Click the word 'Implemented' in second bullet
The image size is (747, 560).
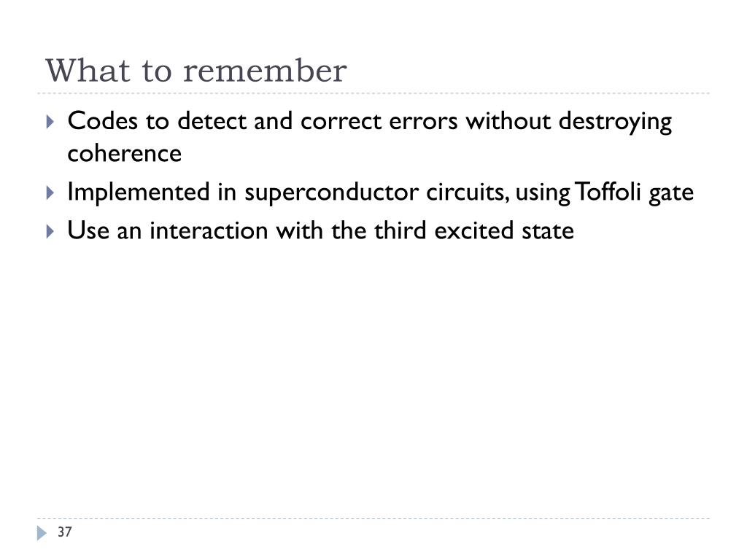[x=138, y=192]
